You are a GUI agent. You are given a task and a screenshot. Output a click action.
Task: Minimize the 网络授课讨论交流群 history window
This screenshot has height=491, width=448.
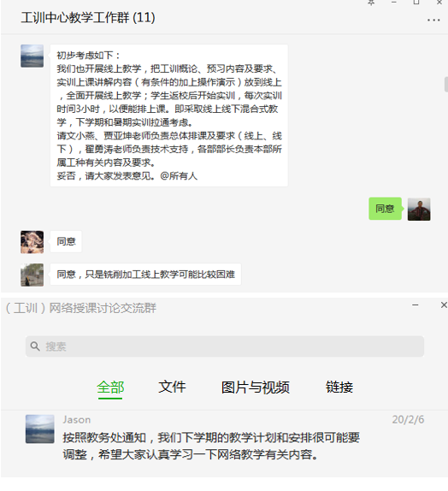click(416, 305)
